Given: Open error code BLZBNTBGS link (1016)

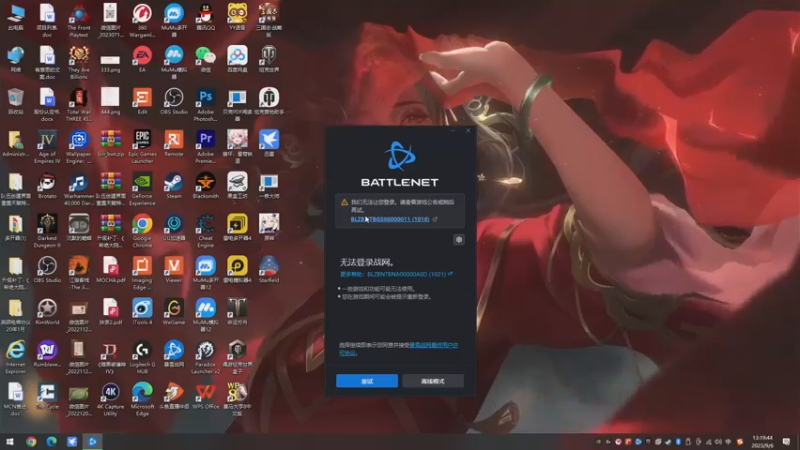Looking at the screenshot, I should click(x=390, y=219).
